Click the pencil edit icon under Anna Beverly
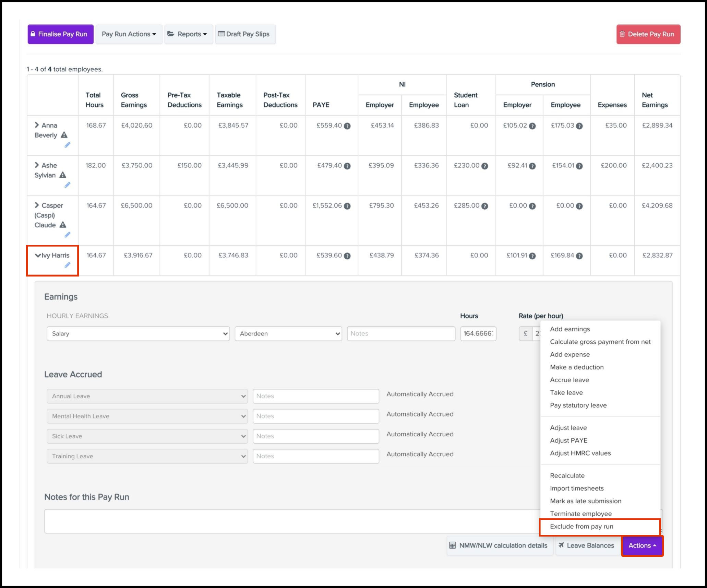The height and width of the screenshot is (588, 707). tap(67, 145)
